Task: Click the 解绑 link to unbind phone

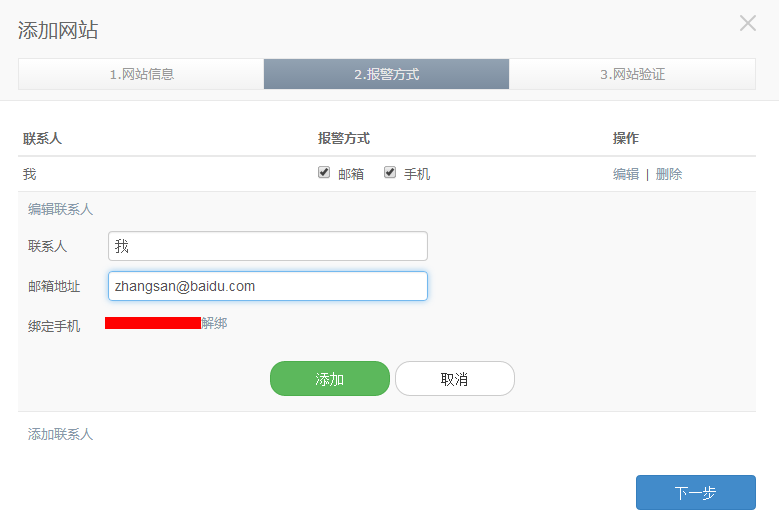Action: (214, 323)
